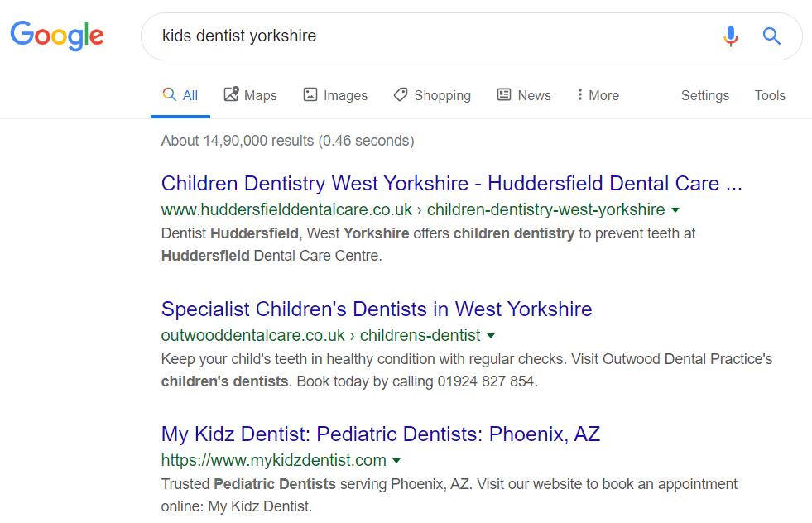Open the Tools menu
Screen dimensions: 812x523
click(x=770, y=95)
